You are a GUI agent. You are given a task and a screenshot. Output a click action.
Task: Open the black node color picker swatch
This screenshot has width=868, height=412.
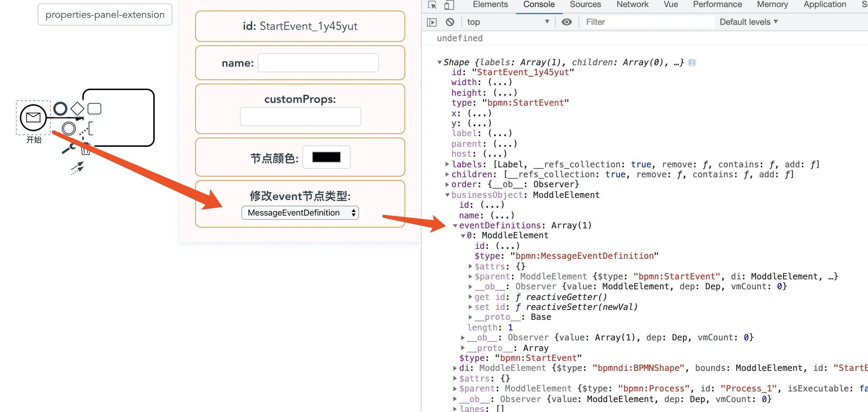coord(326,157)
